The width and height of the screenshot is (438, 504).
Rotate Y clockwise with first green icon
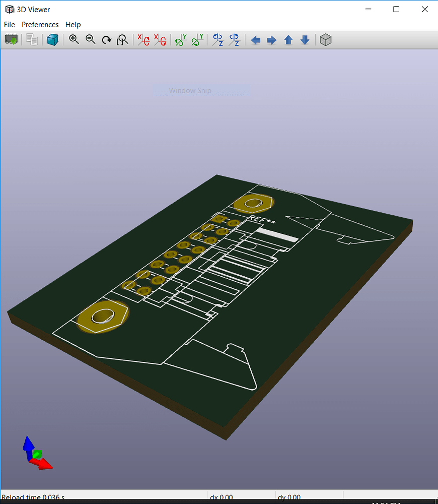coord(181,40)
